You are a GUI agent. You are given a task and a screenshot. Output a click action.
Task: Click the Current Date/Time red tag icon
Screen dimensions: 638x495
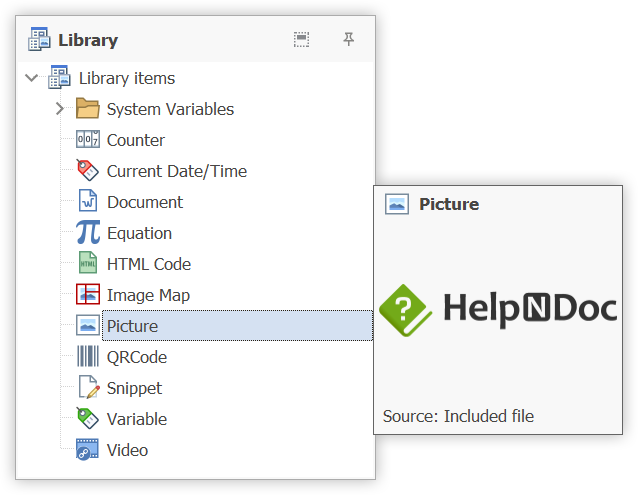click(x=87, y=170)
